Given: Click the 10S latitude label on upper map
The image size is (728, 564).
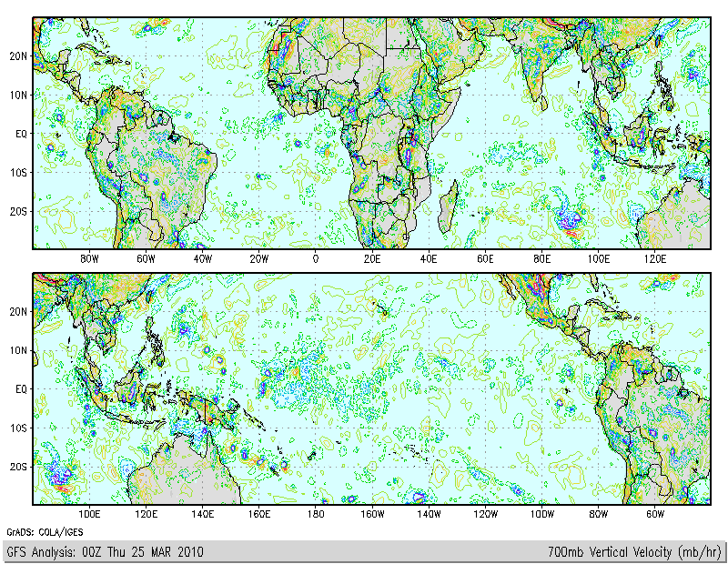Looking at the screenshot, I should pyautogui.click(x=18, y=173).
